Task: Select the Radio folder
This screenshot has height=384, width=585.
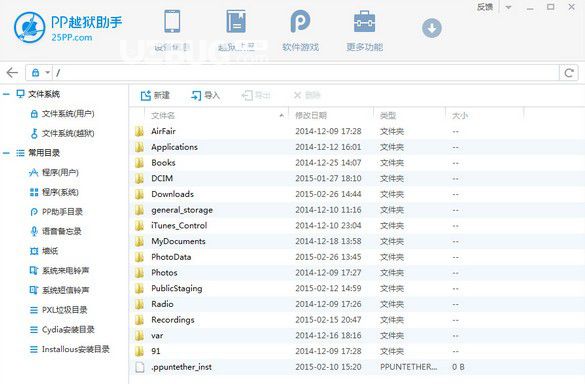Action: 357,304
